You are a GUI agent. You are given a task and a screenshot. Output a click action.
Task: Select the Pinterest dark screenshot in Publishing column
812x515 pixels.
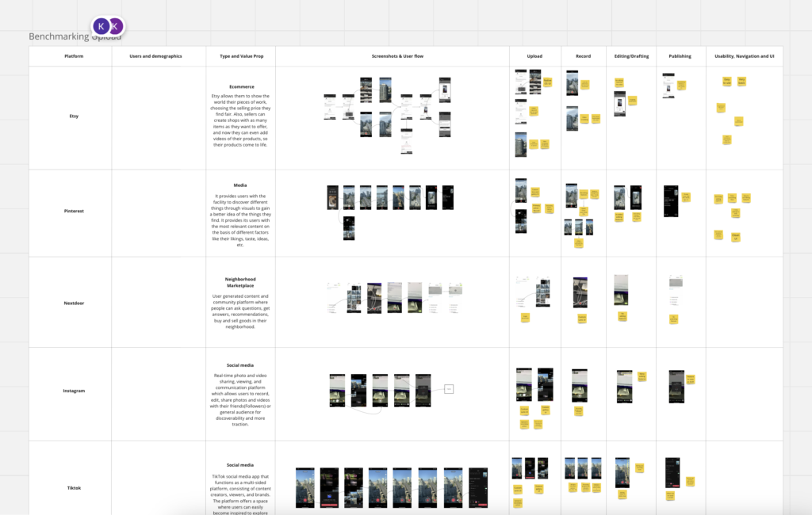pos(671,201)
